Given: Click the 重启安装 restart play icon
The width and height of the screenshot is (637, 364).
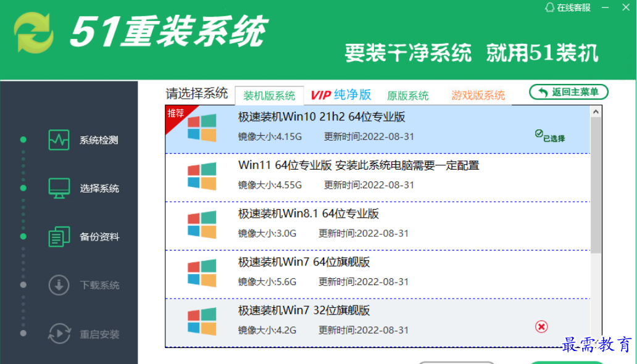Looking at the screenshot, I should 59,334.
